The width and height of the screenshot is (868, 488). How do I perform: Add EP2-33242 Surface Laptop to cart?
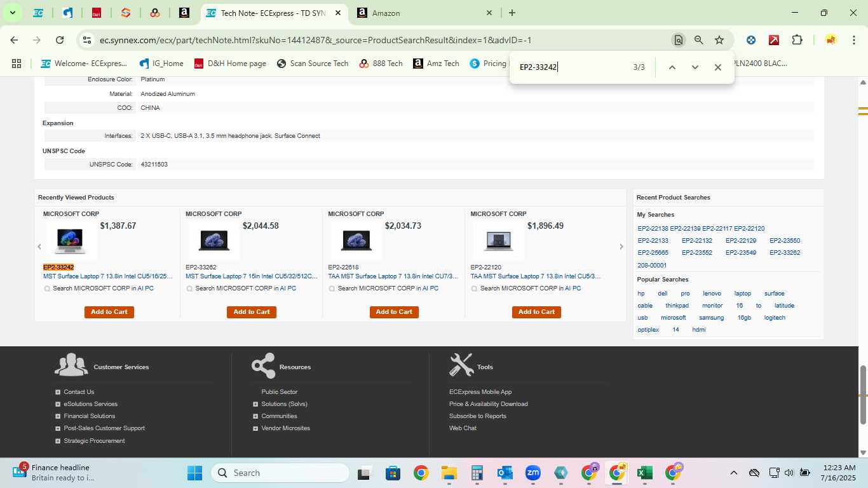tap(109, 312)
